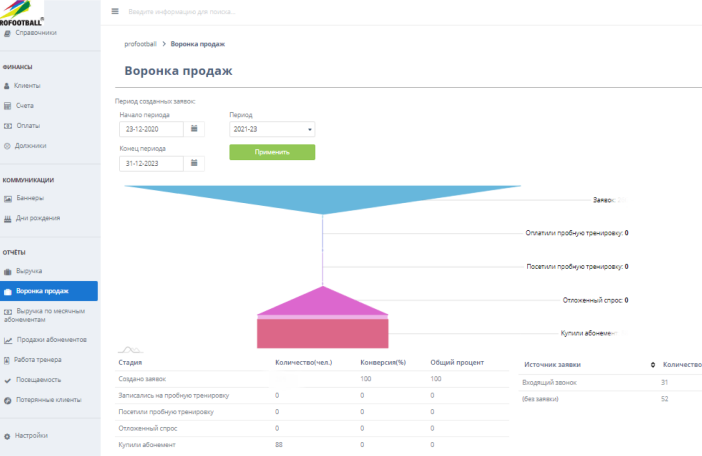The image size is (702, 456).
Task: Click the hamburger menu icon
Action: pyautogui.click(x=115, y=11)
